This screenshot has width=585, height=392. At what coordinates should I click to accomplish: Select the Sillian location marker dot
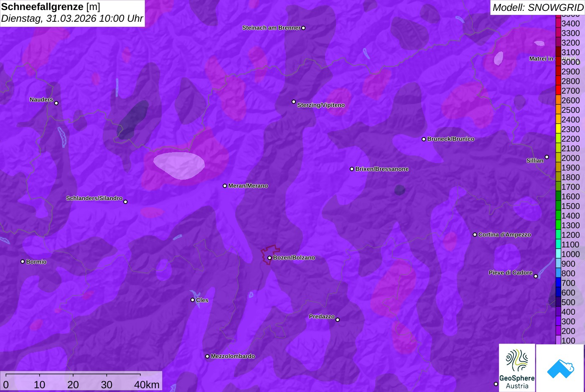(x=547, y=157)
